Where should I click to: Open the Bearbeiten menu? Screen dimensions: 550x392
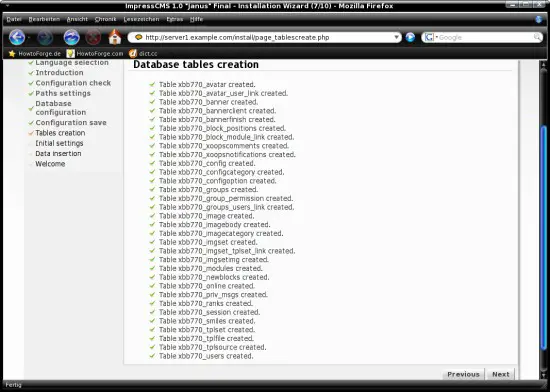click(x=44, y=19)
